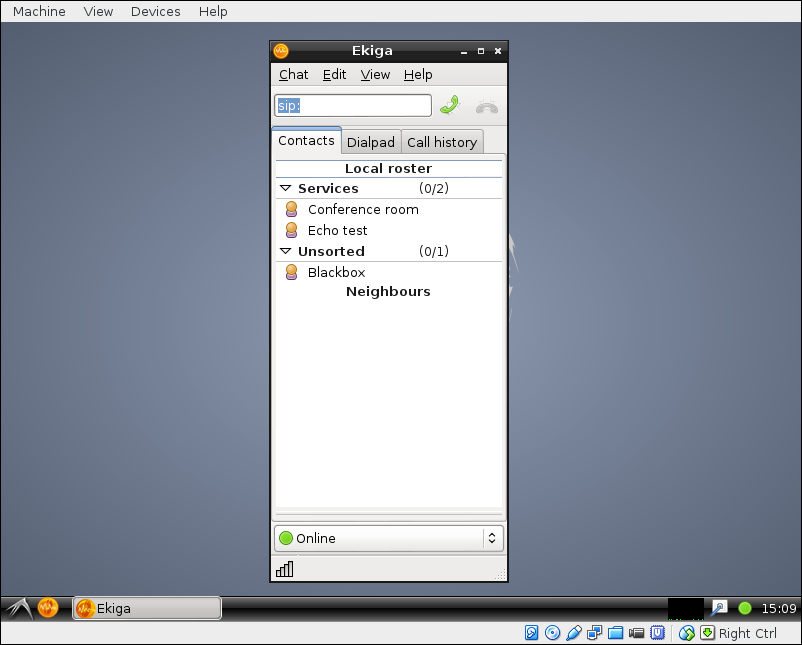Select the Conference room contact

click(389, 209)
